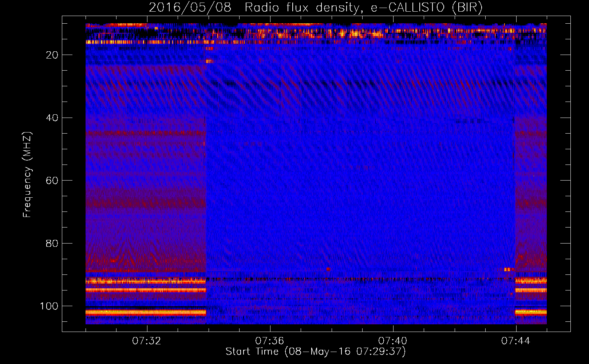The height and width of the screenshot is (364, 589).
Task: Click the 'Start Time (08-May-16 07:29:37)' label
Action: (316, 352)
